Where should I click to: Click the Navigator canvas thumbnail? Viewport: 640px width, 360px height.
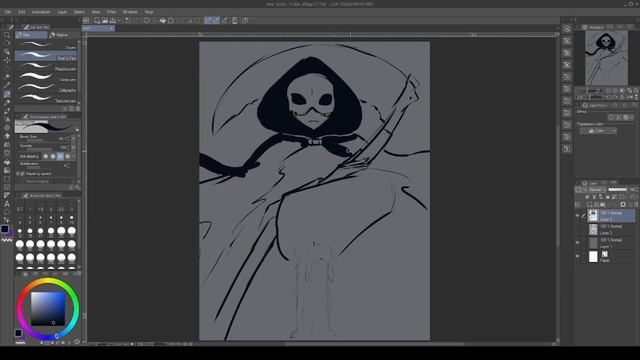606,58
